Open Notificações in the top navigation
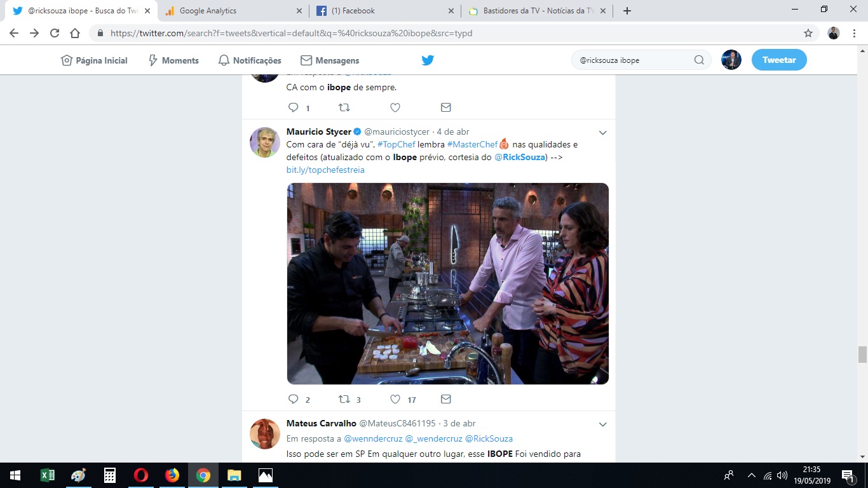 (x=250, y=60)
